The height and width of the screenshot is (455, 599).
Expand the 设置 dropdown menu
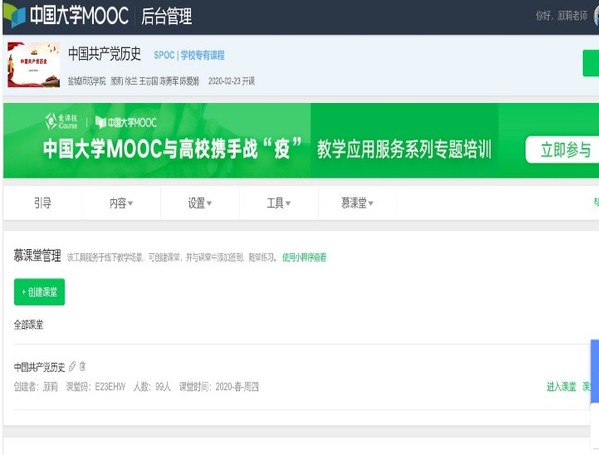tap(199, 203)
